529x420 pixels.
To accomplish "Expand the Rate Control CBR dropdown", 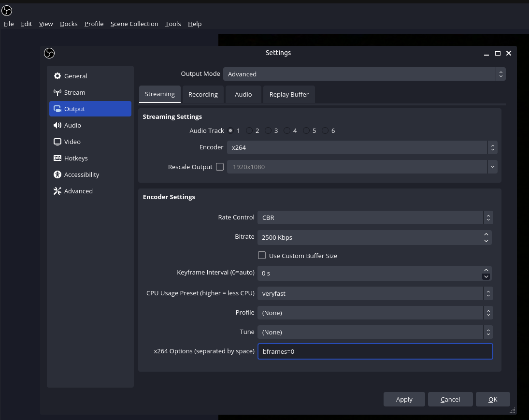I will tap(375, 217).
